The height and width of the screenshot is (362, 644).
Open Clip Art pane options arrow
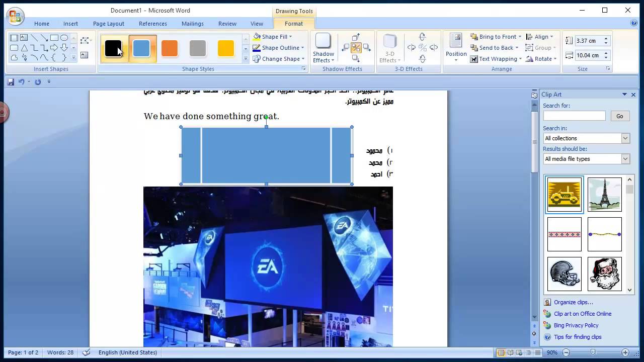tap(624, 95)
